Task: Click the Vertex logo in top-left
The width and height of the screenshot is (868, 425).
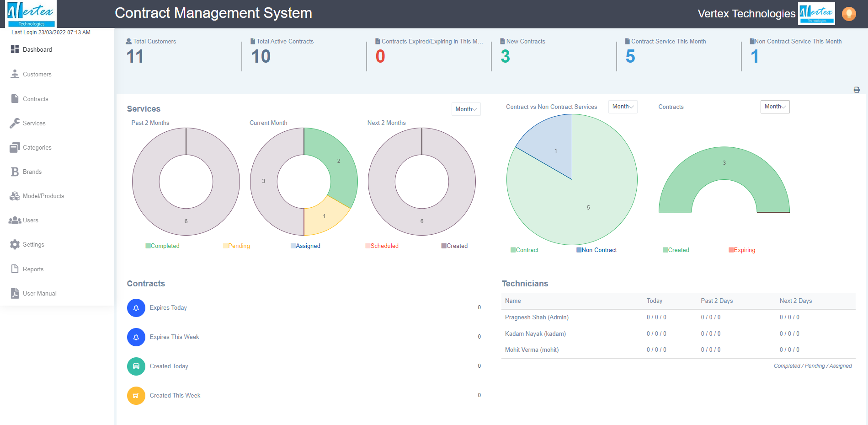Action: coord(31,14)
